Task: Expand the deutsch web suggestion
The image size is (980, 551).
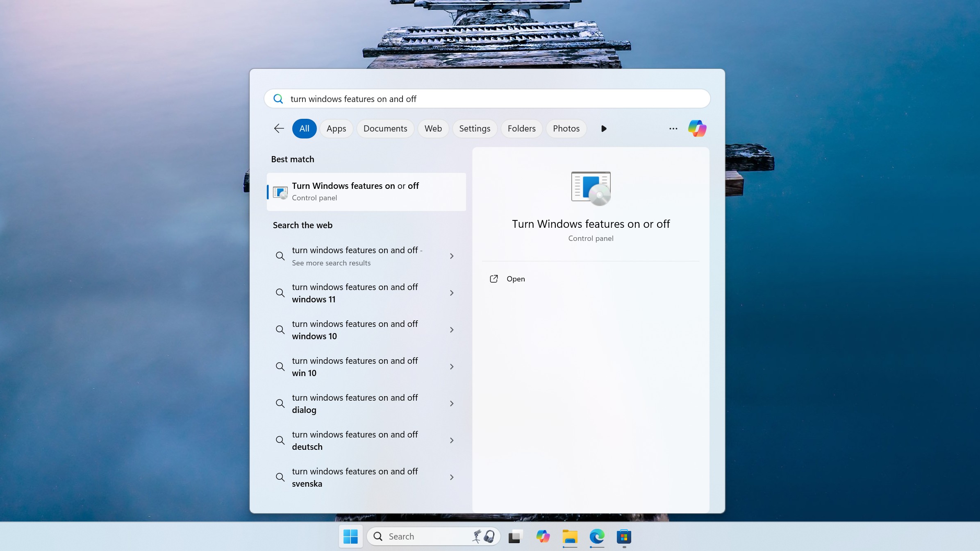Action: pyautogui.click(x=451, y=440)
